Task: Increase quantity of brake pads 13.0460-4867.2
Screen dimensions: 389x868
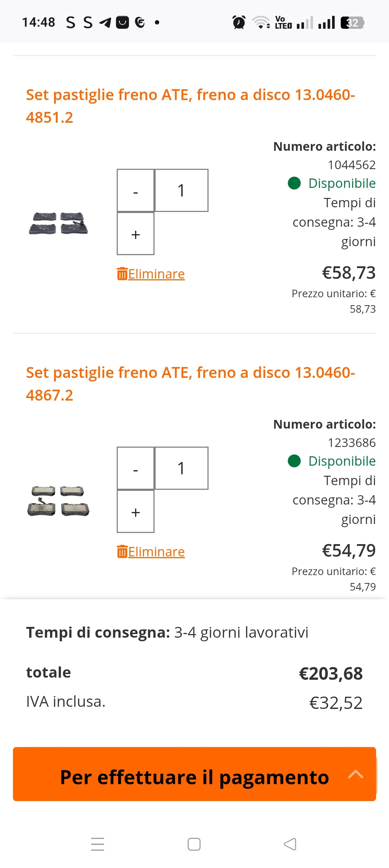Action: pos(135,512)
